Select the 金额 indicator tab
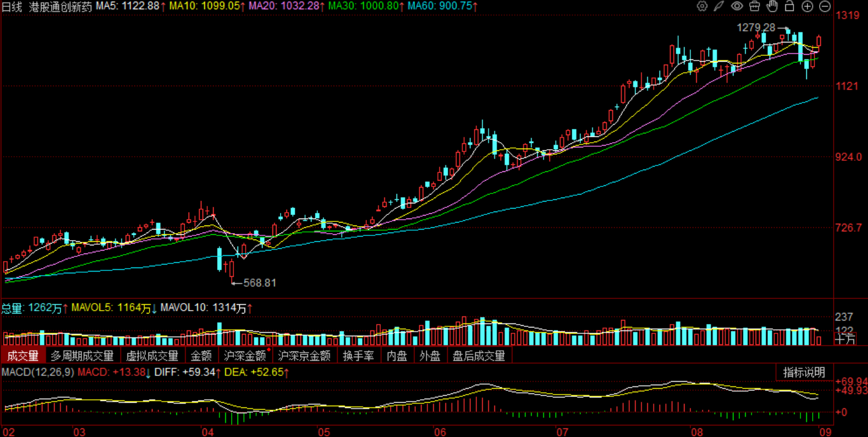 201,355
